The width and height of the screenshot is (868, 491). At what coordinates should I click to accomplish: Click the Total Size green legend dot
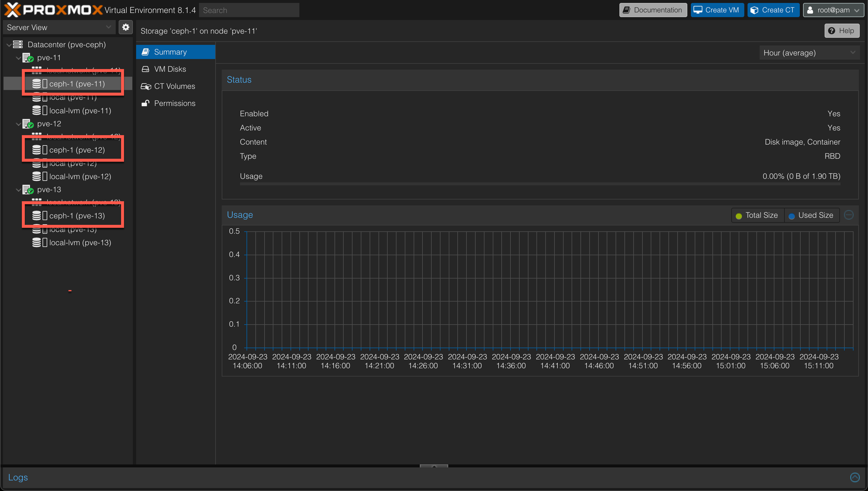click(738, 216)
